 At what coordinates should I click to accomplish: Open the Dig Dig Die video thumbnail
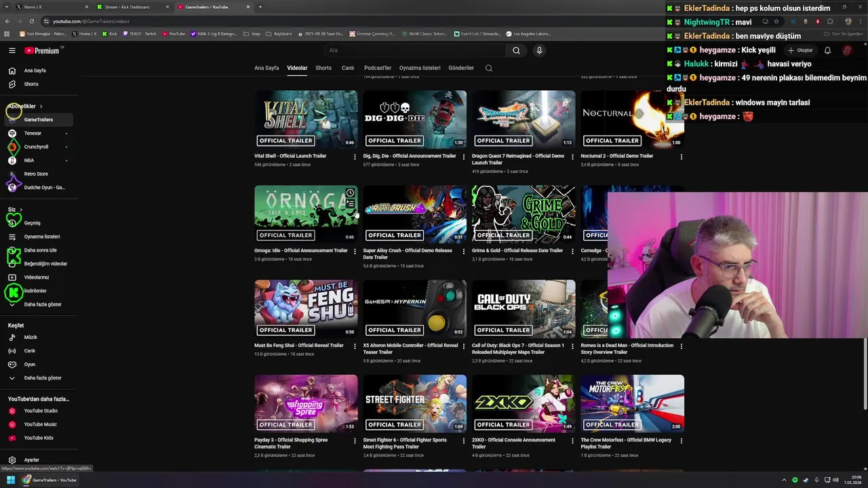pos(414,119)
